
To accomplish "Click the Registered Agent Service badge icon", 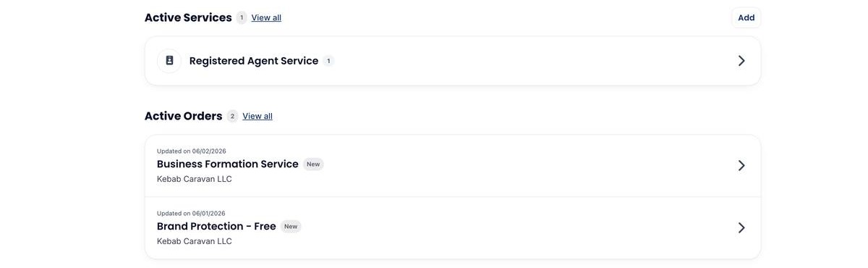I will click(x=169, y=61).
